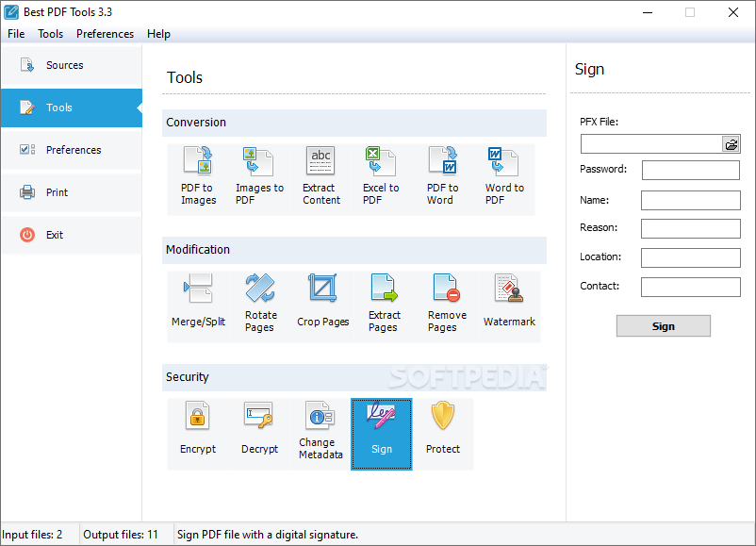Launch the PDF to Word converter

point(443,179)
